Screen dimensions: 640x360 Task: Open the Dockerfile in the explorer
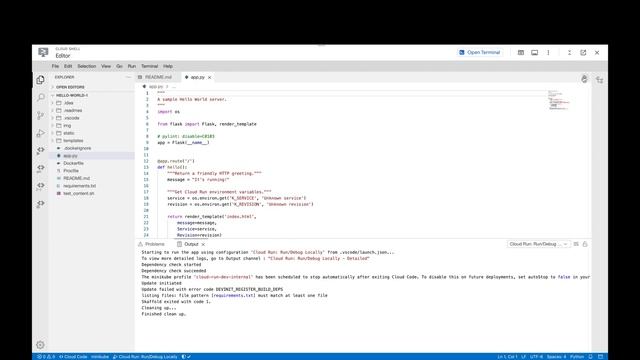click(x=73, y=163)
